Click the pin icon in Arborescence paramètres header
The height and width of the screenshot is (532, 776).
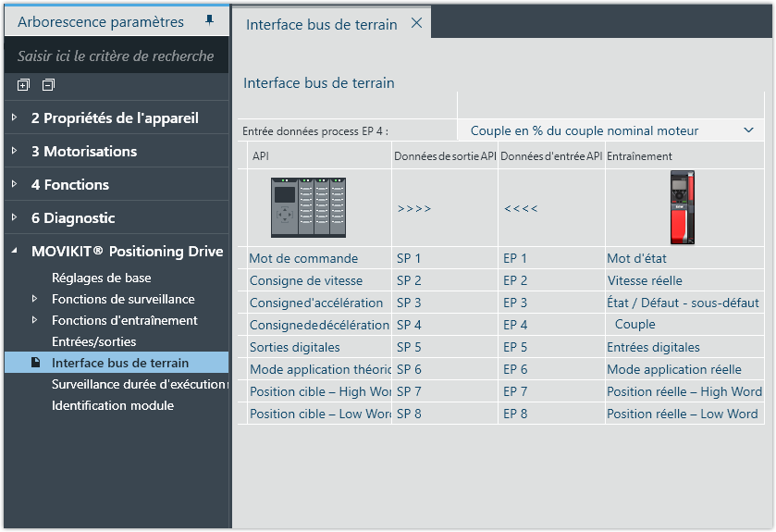pos(209,19)
